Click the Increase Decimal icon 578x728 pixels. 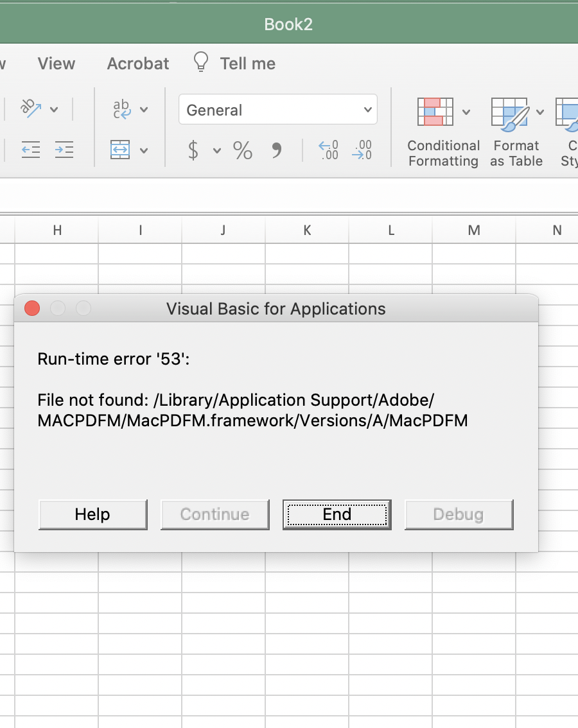click(x=328, y=150)
